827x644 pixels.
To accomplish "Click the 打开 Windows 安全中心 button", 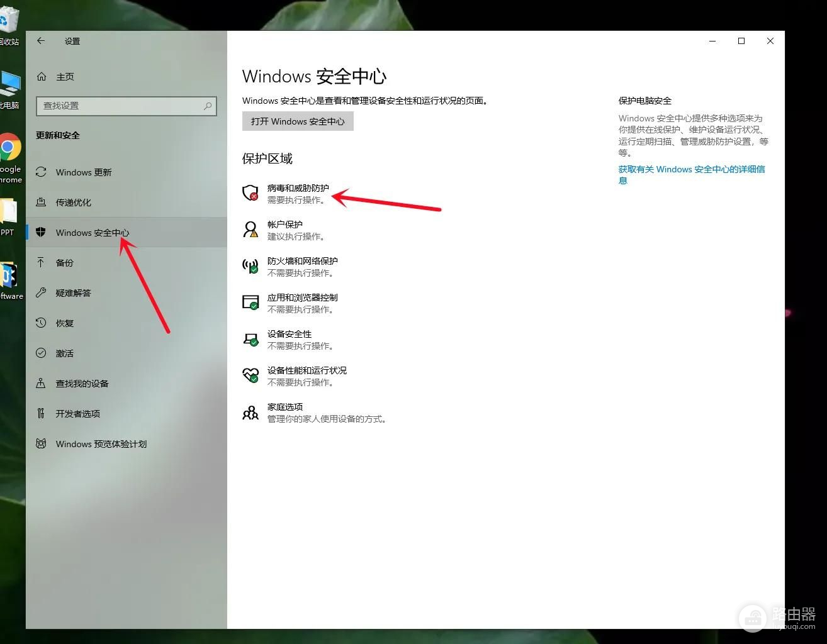I will click(298, 121).
